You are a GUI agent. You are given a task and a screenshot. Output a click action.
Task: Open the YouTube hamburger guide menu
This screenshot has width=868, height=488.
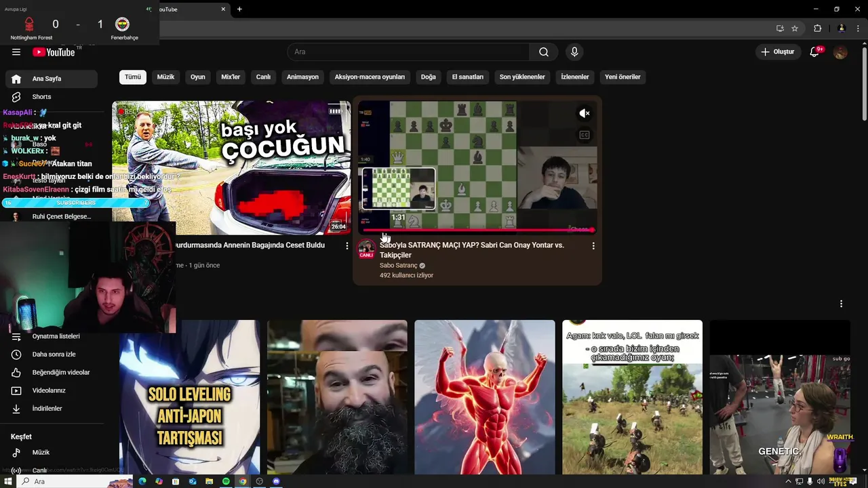pos(16,52)
